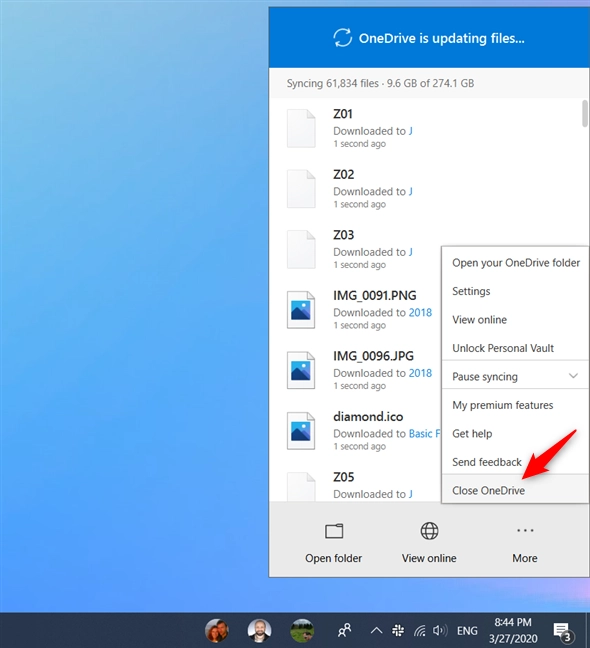Open the J folder link under Z01

411,131
